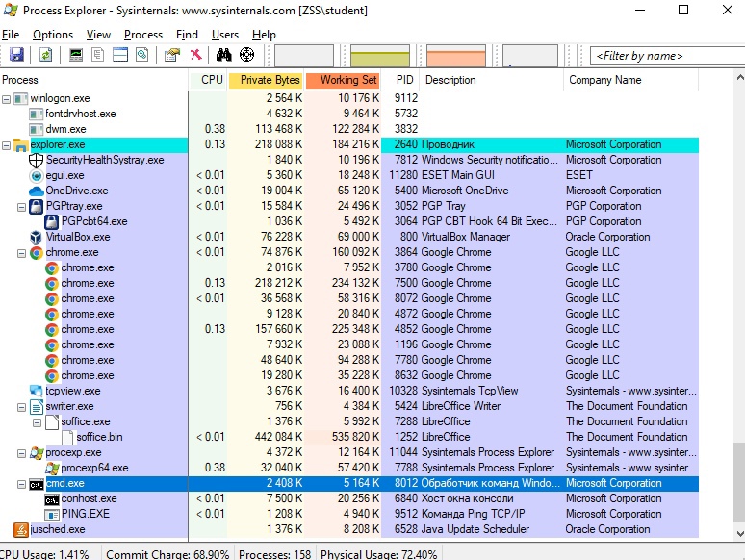Click the PING.EXE process icon
Image resolution: width=745 pixels, height=560 pixels.
tap(51, 515)
